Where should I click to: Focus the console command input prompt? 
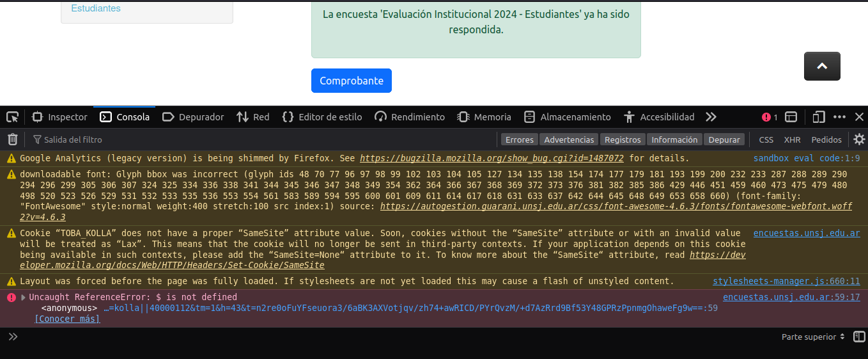coord(396,337)
